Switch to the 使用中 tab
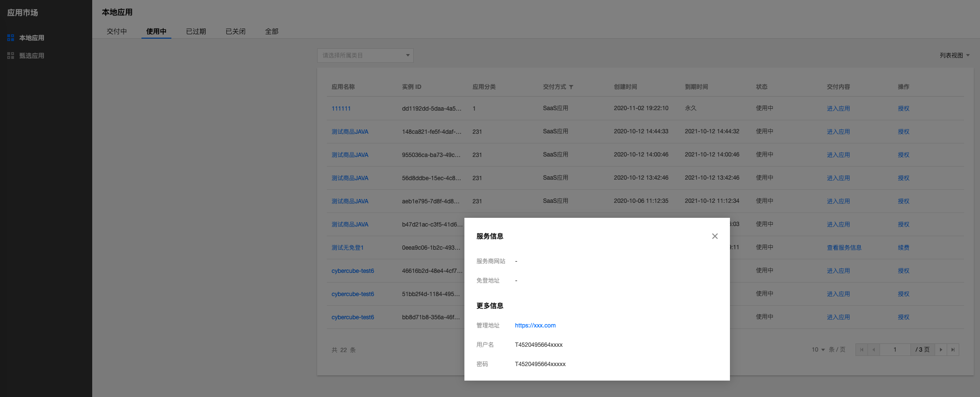The image size is (980, 397). tap(156, 31)
